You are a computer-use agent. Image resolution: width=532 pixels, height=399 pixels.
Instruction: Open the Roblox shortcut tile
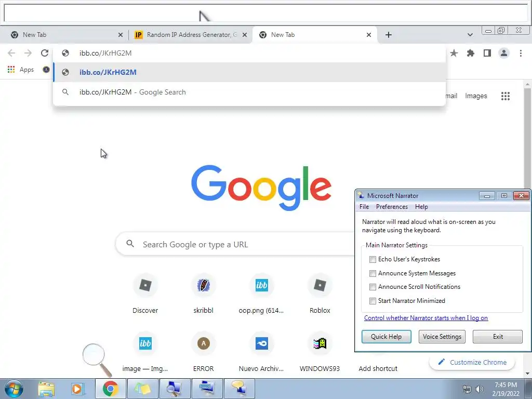320,294
